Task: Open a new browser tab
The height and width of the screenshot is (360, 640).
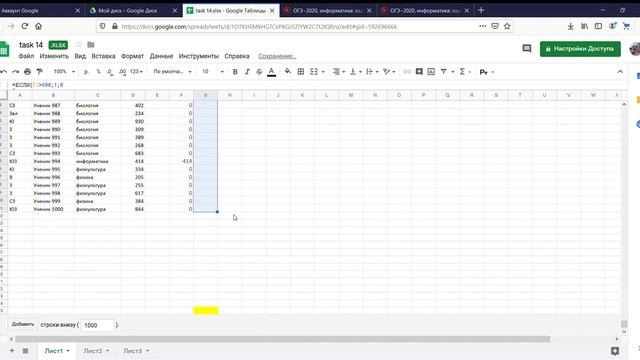Action: tap(481, 11)
